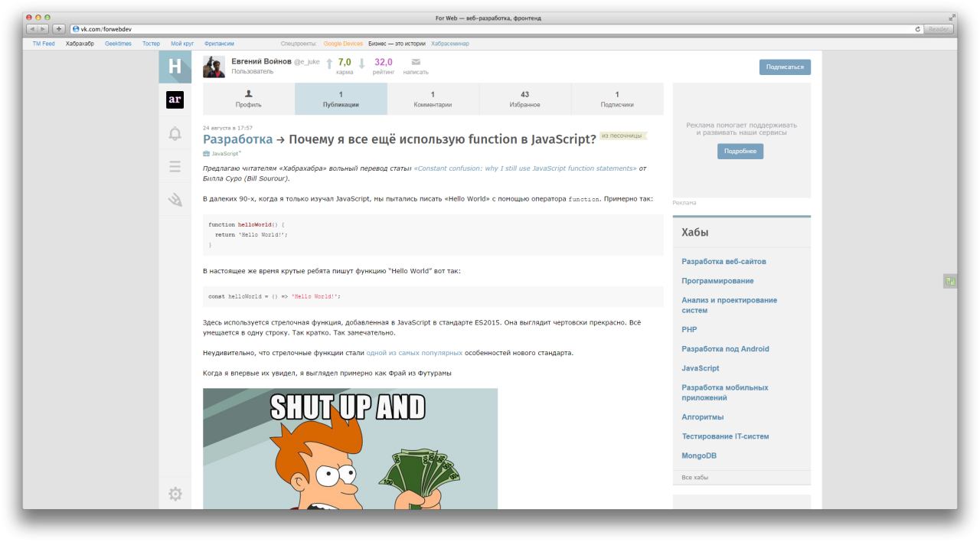
Task: Open Разработка веб-сайтов hub in sidebar
Action: (x=724, y=262)
